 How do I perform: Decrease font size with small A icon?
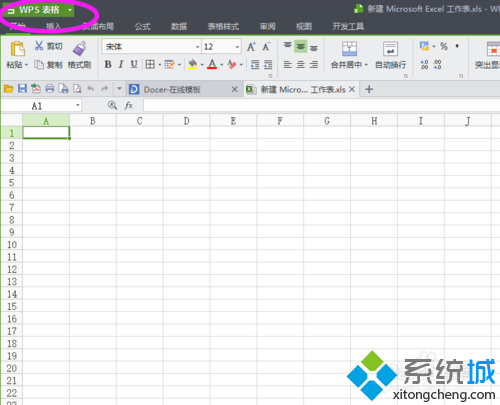tap(266, 47)
